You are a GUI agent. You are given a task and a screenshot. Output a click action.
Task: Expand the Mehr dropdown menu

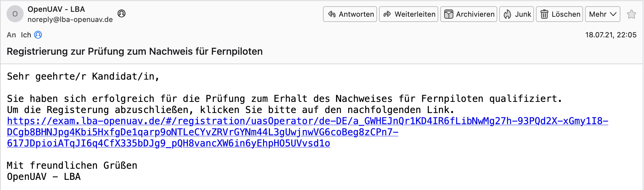click(602, 14)
